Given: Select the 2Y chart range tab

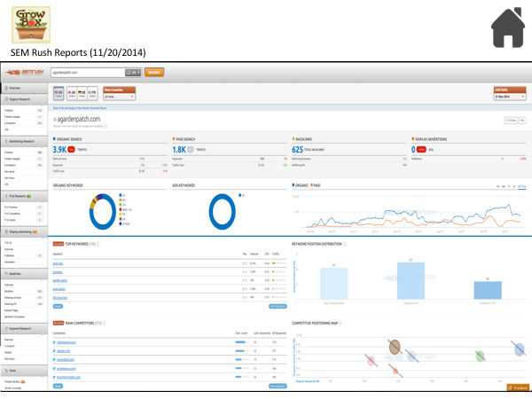Looking at the screenshot, I should click(514, 186).
